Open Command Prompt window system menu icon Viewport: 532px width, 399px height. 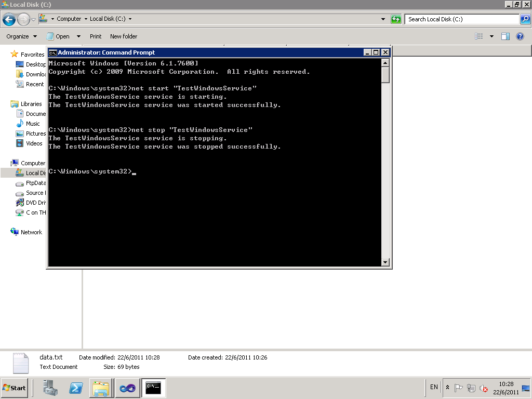tap(52, 52)
